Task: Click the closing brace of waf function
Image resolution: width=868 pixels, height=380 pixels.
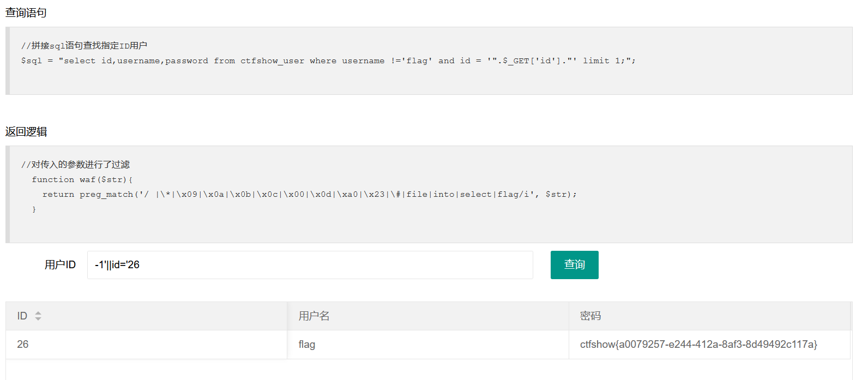Action: [x=34, y=209]
